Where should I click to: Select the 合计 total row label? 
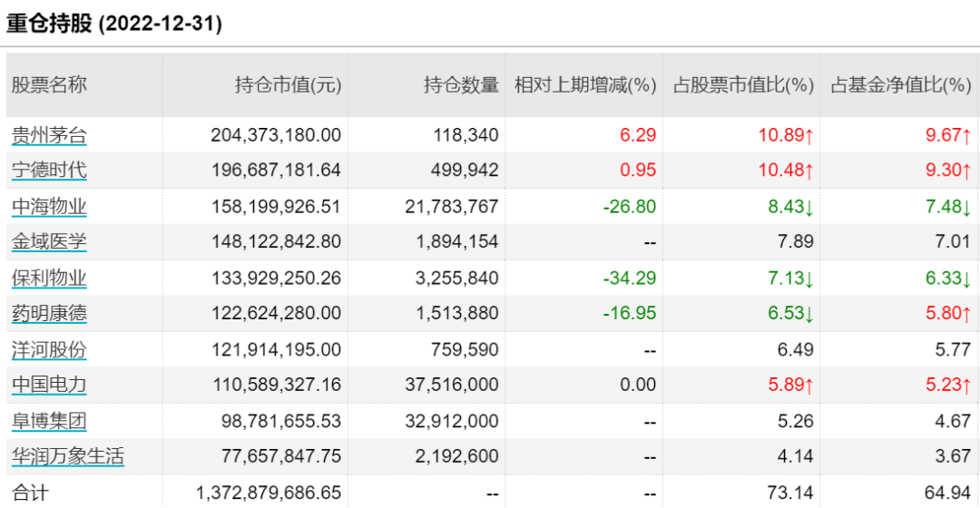(x=30, y=493)
